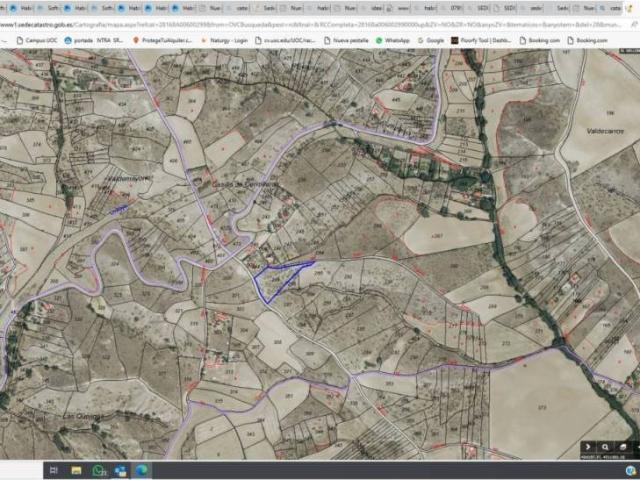Open WhatsApp from the taskbar
The image size is (640, 480).
pos(99,470)
